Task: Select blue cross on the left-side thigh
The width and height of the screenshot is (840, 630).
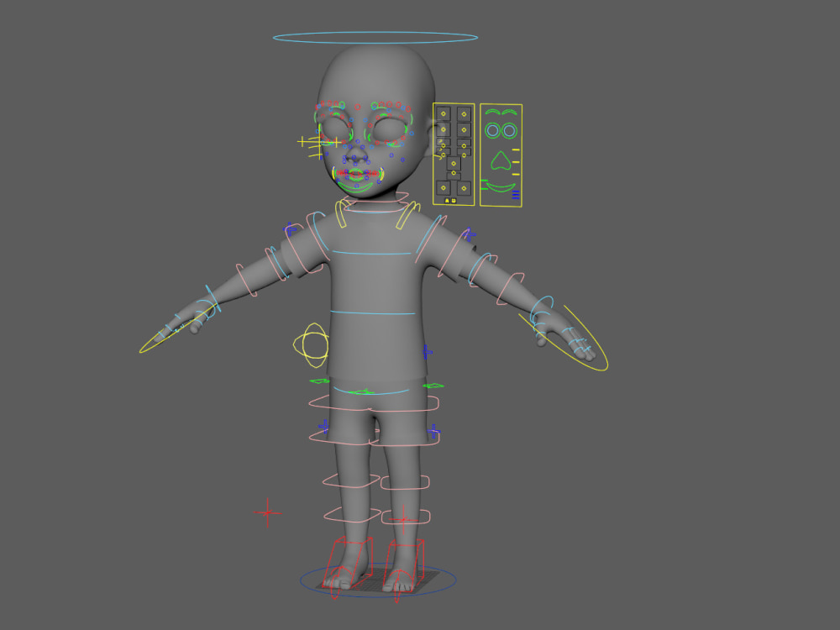Action: pos(323,427)
